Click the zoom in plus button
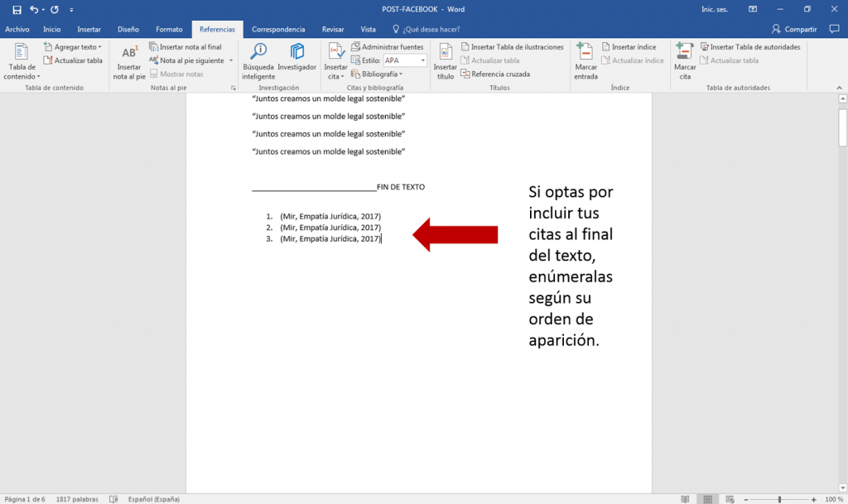The height and width of the screenshot is (504, 848). pyautogui.click(x=813, y=500)
